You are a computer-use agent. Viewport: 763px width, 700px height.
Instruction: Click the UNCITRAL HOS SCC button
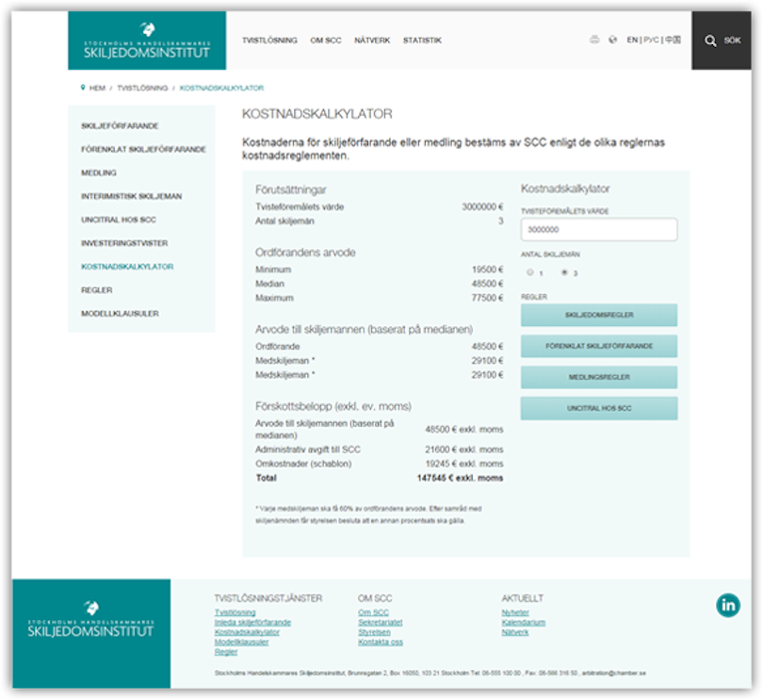598,408
